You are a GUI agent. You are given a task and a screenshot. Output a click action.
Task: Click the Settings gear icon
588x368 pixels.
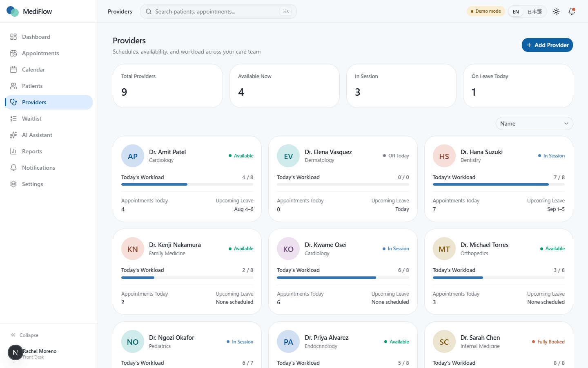[13, 184]
